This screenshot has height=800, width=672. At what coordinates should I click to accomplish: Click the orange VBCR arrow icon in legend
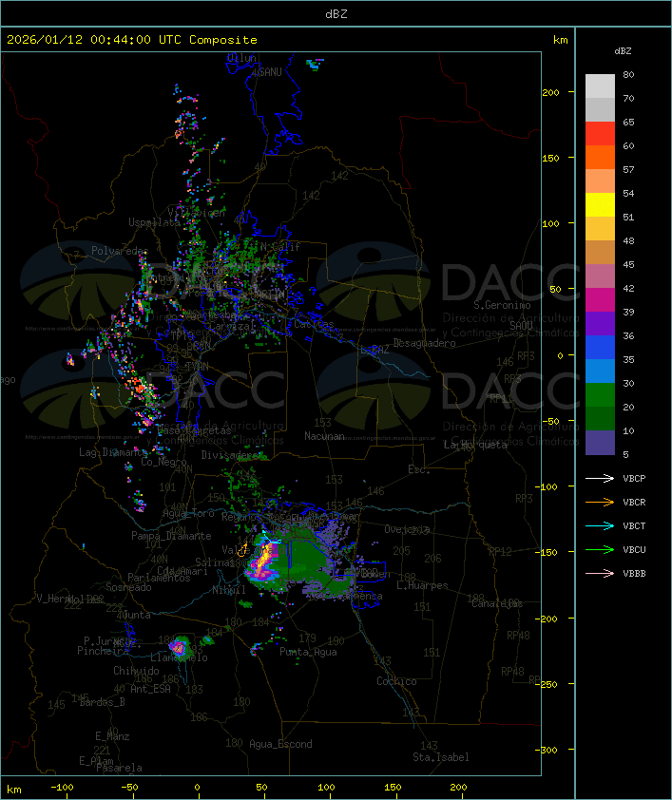click(x=600, y=503)
